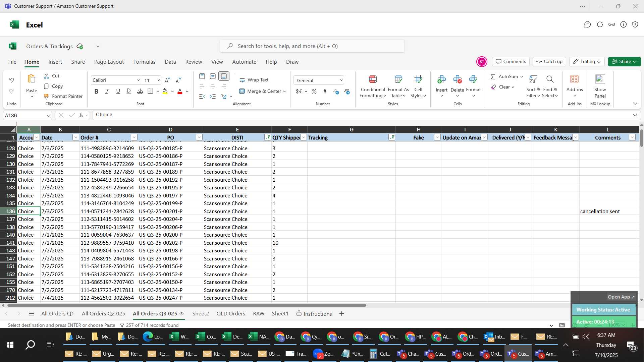This screenshot has height=362, width=644.
Task: Open Windows Start menu
Action: tap(10, 345)
